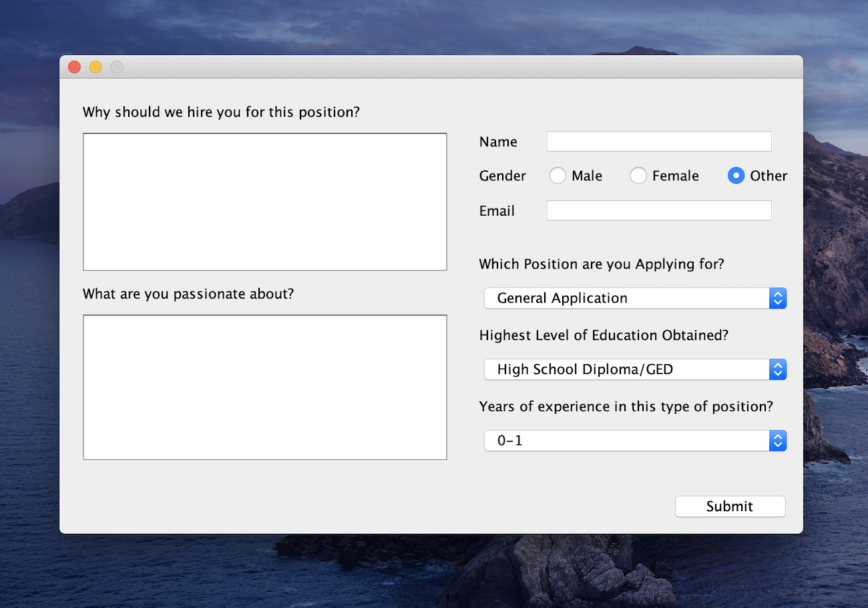Select the Female radio button

click(638, 176)
